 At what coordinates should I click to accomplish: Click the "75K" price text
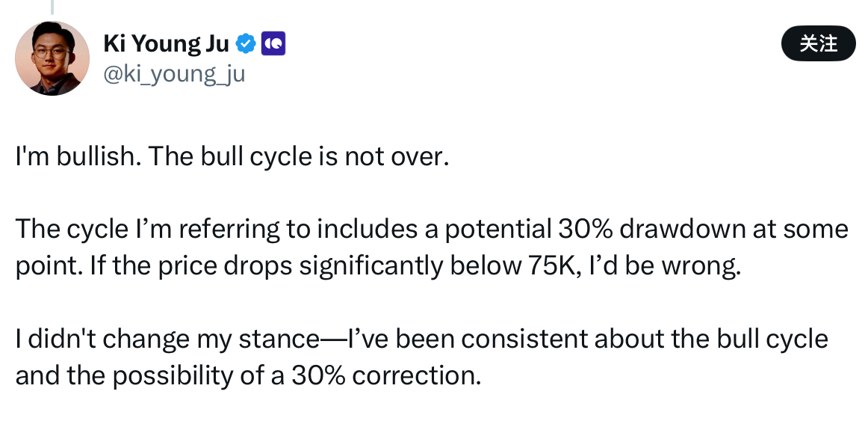coord(554,266)
